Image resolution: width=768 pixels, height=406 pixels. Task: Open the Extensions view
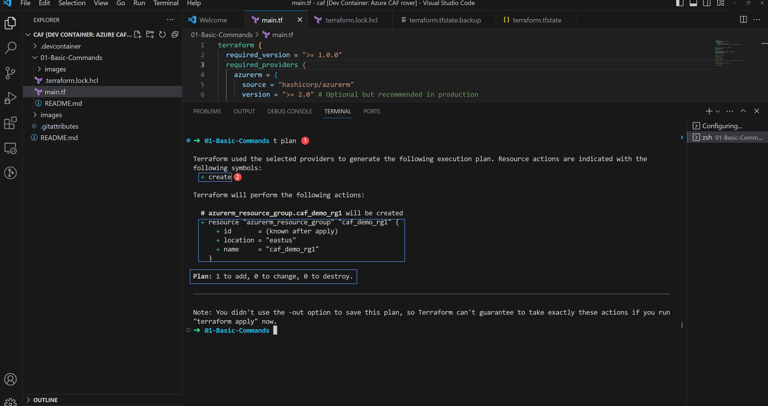tap(11, 124)
